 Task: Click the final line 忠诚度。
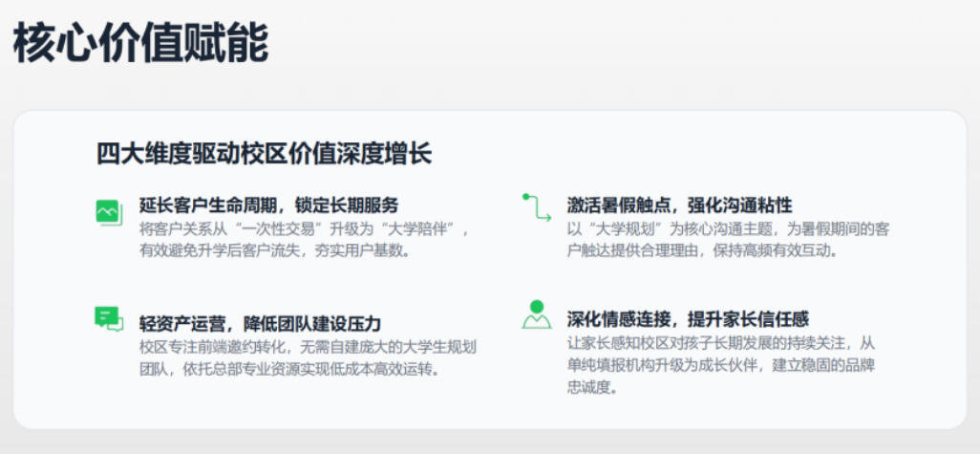[x=592, y=388]
